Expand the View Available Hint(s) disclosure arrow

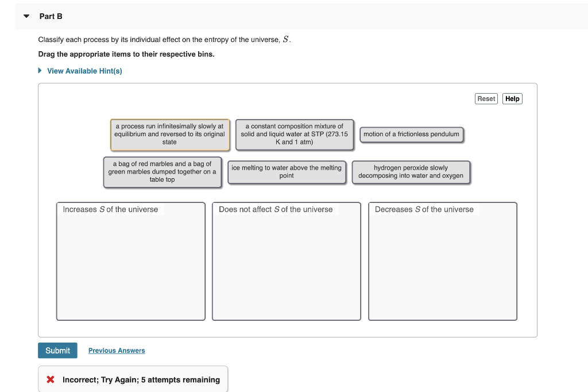coord(39,70)
